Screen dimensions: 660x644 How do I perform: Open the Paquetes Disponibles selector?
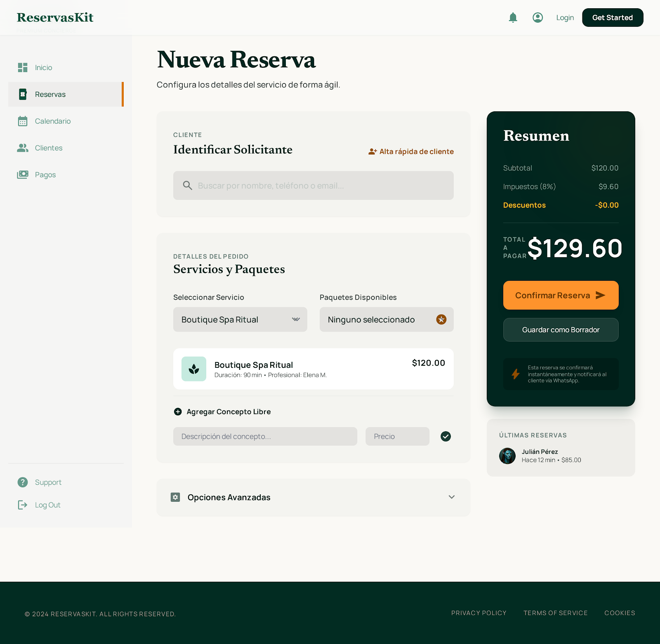point(386,319)
